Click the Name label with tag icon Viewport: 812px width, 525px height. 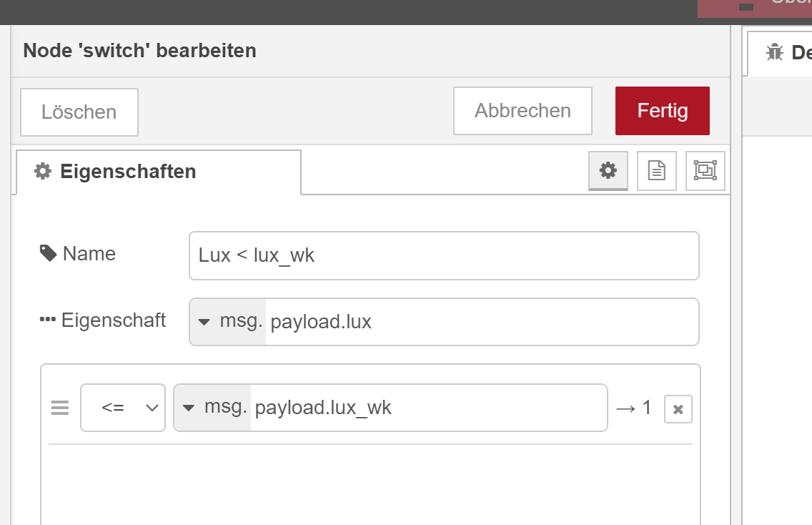(x=78, y=254)
